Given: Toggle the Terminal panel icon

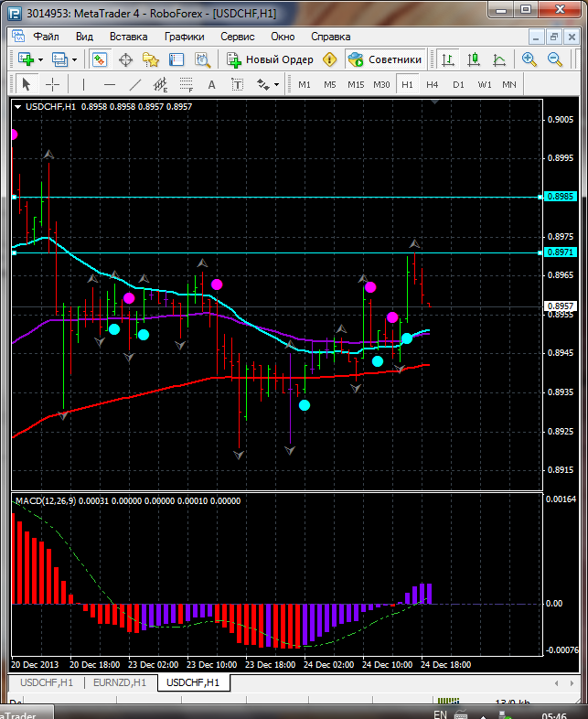Looking at the screenshot, I should [176, 59].
